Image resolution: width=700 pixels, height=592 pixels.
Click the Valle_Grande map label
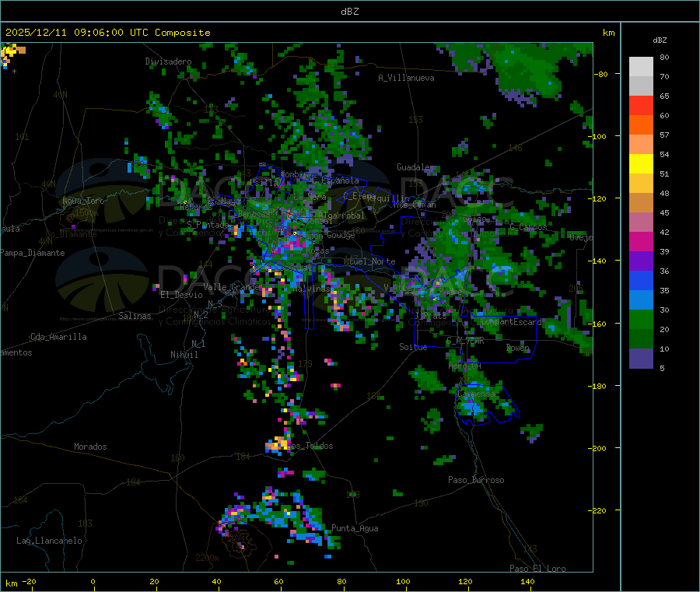(231, 286)
